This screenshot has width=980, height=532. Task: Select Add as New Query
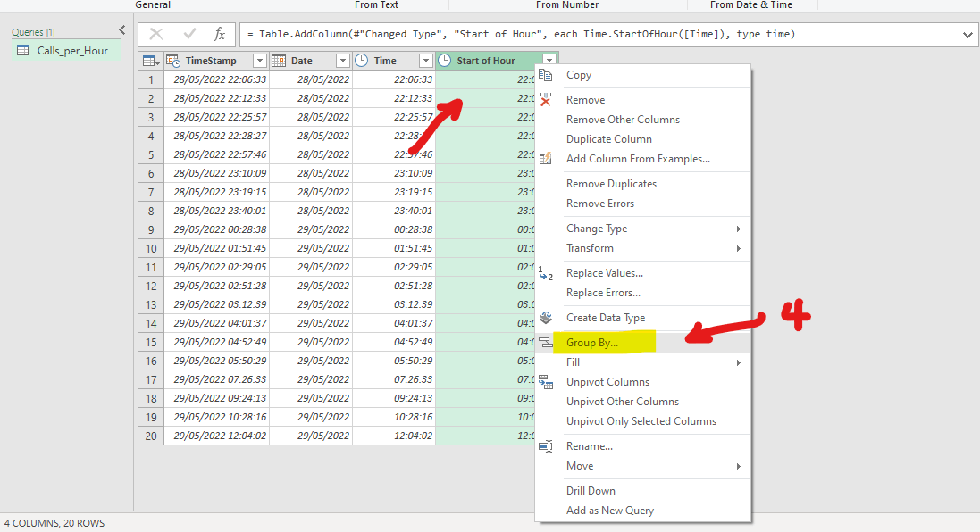tap(610, 511)
